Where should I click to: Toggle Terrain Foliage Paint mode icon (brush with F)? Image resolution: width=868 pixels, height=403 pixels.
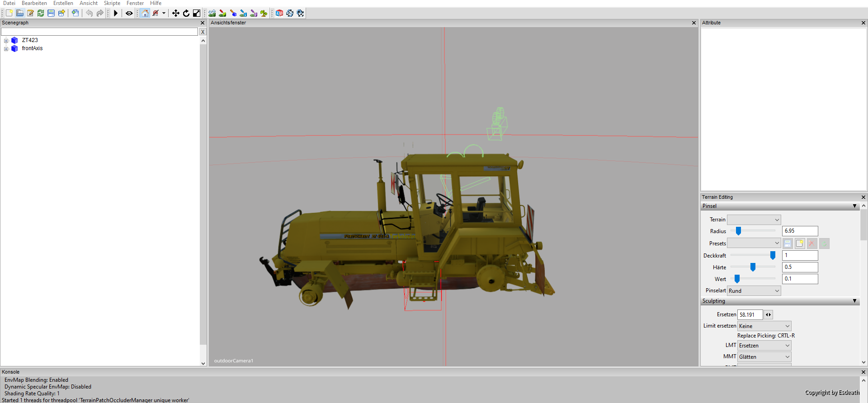(254, 13)
